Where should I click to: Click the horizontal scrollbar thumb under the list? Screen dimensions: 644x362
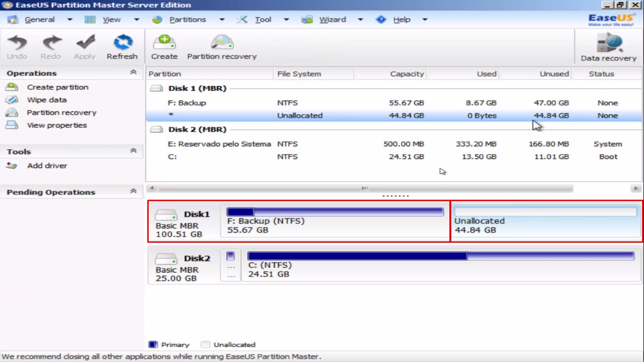[365, 188]
